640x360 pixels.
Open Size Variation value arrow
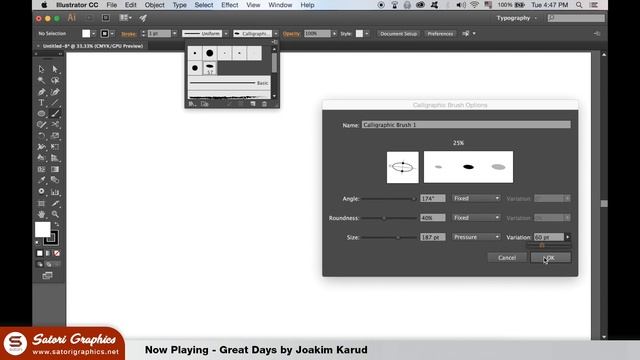567,237
